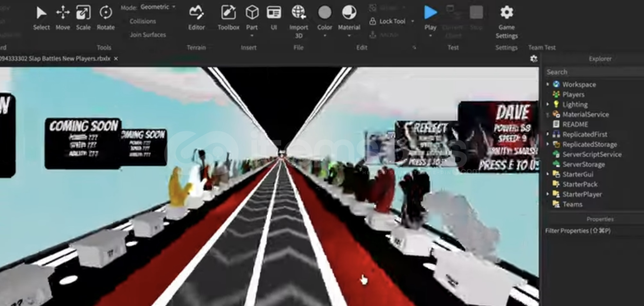Select StarterGui in Explorer

coord(578,174)
